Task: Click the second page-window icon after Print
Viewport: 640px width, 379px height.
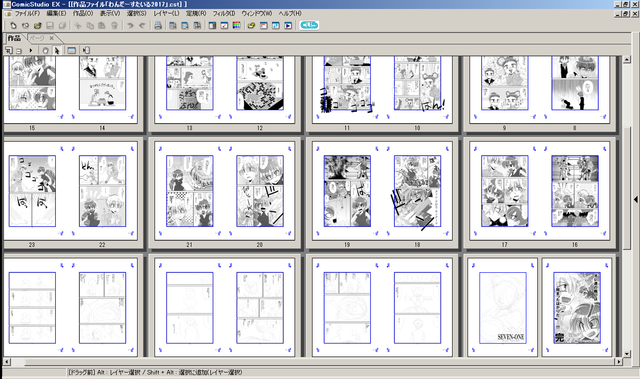Action: pos(185,26)
